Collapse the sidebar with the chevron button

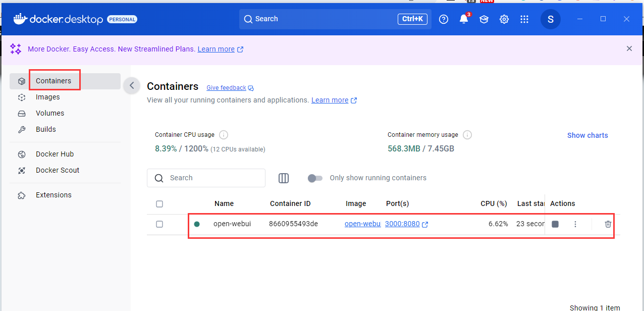pyautogui.click(x=132, y=85)
